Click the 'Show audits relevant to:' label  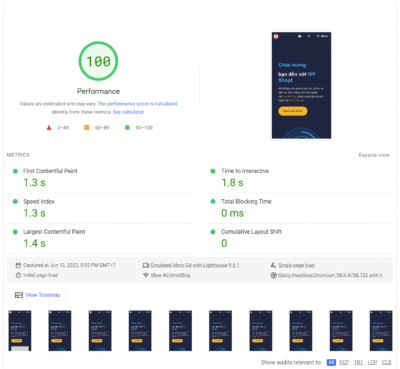tap(292, 362)
